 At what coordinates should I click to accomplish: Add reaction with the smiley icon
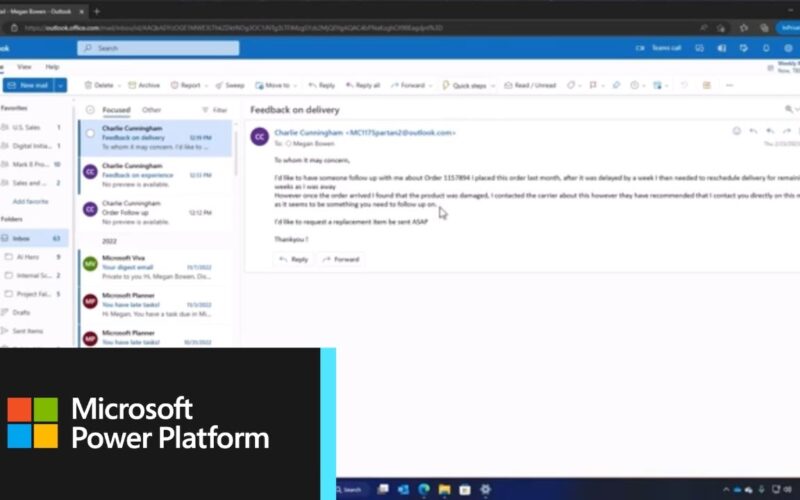pyautogui.click(x=737, y=131)
